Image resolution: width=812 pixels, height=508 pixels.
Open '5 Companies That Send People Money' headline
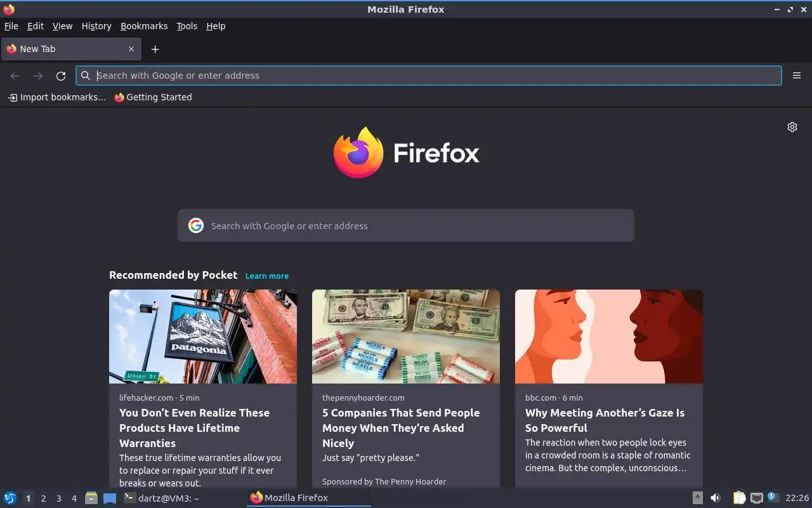(x=401, y=428)
